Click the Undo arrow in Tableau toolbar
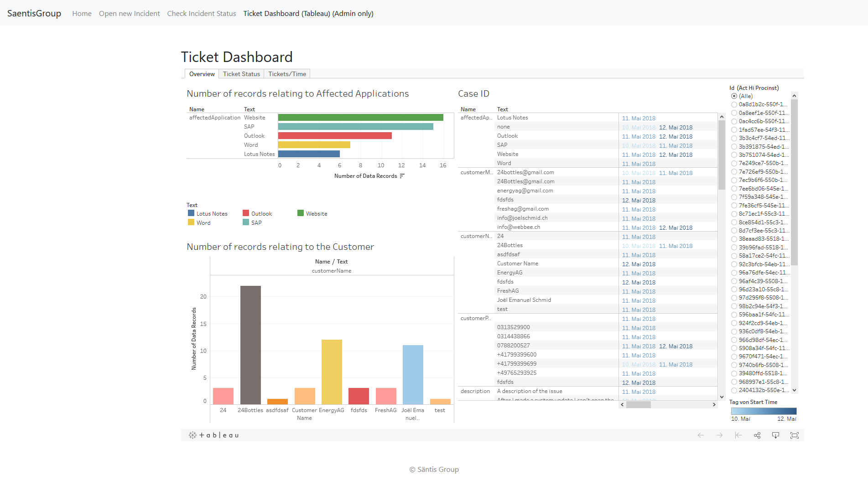Screen dimensions: 868x496 (x=701, y=435)
